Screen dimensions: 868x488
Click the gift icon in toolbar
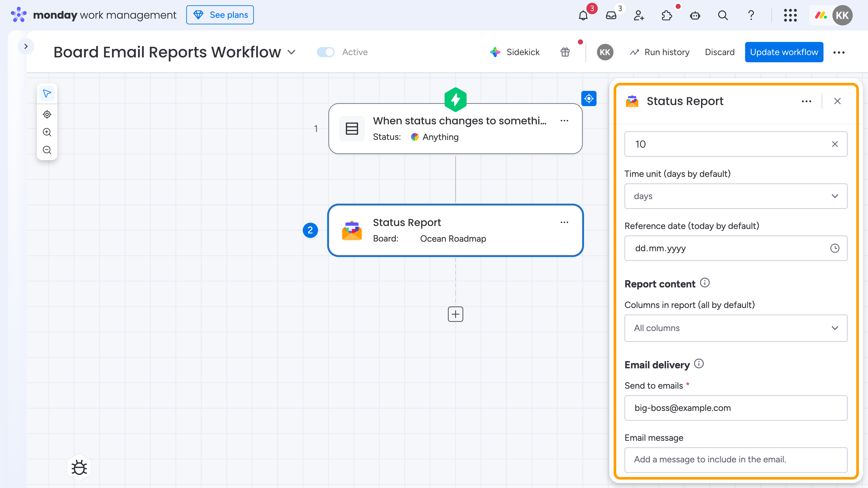[565, 52]
